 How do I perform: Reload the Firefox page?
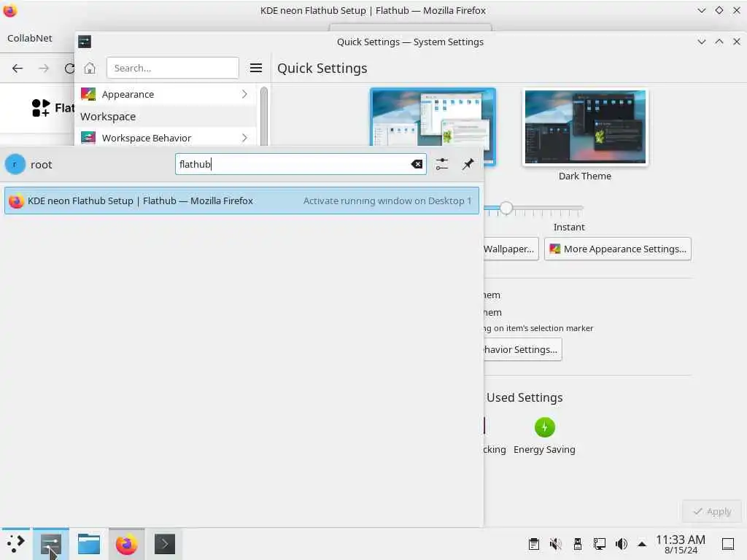pyautogui.click(x=69, y=68)
